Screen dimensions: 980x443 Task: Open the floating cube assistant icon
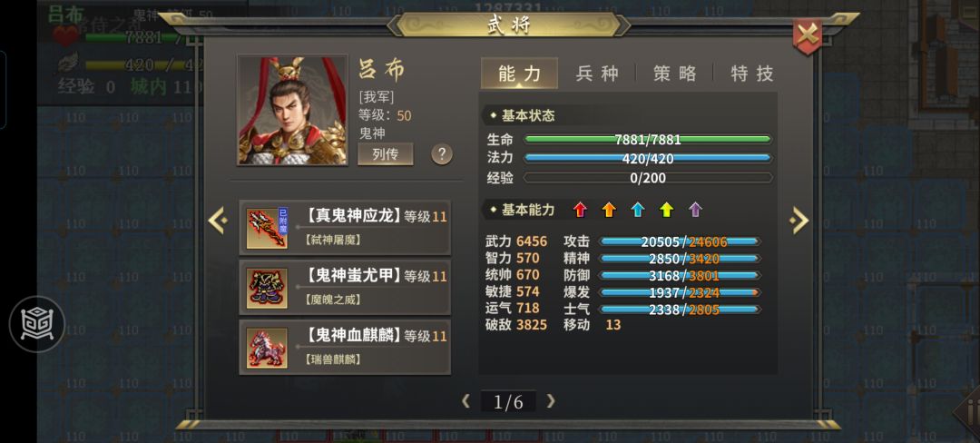click(x=37, y=324)
